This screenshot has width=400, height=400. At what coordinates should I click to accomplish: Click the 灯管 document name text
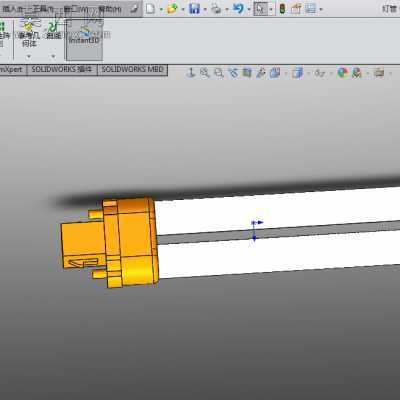(390, 9)
